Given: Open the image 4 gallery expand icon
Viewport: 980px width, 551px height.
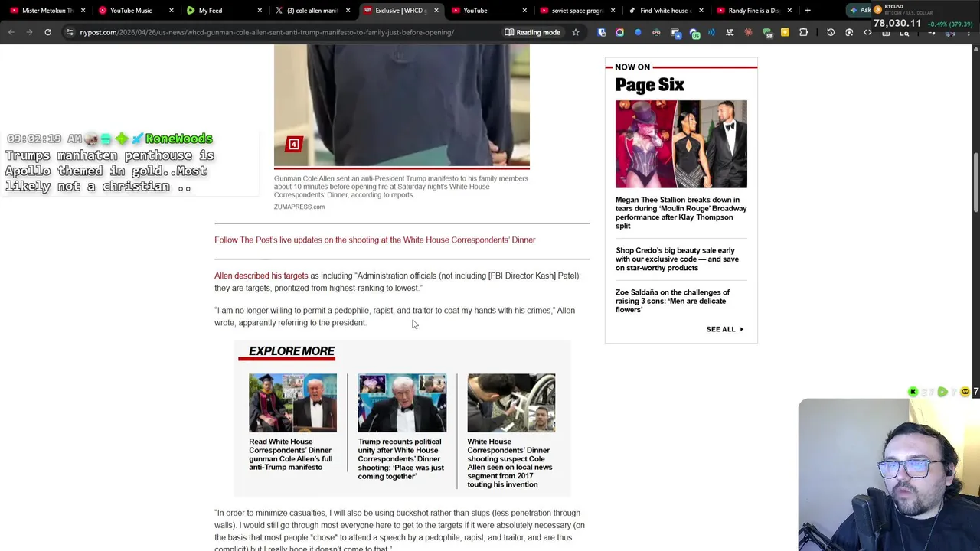Looking at the screenshot, I should 293,145.
